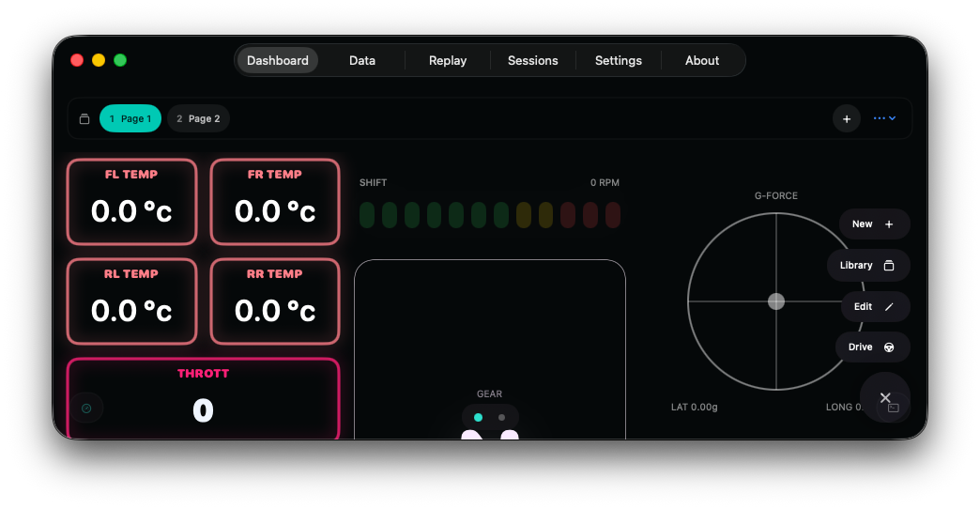Click the G-force center dot indicator

click(776, 301)
